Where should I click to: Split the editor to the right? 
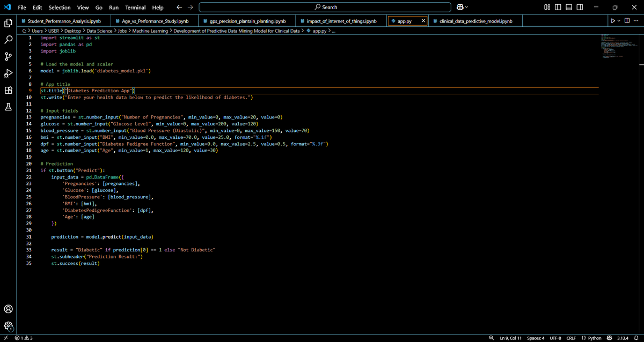click(628, 21)
